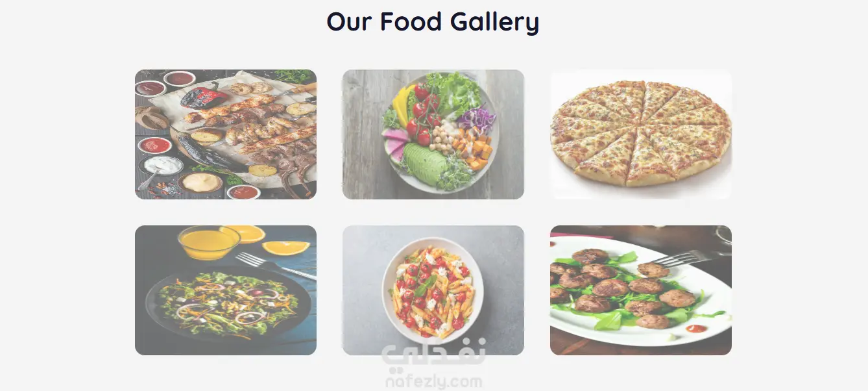Click the ketchup dollop on meatball plate
Viewport: 868px width, 391px height.
(696, 328)
